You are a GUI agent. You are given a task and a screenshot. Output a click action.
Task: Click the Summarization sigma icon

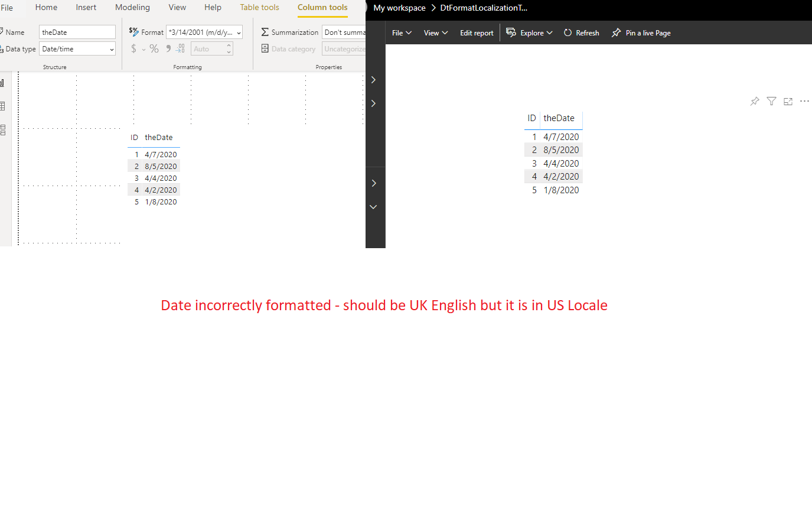[x=265, y=32]
